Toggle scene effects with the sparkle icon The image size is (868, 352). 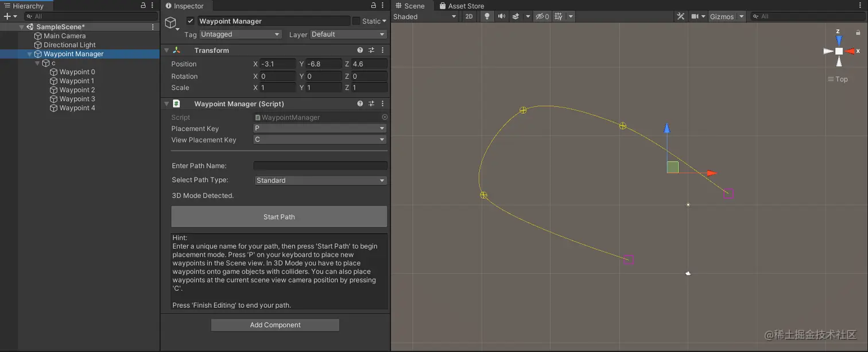click(x=515, y=16)
